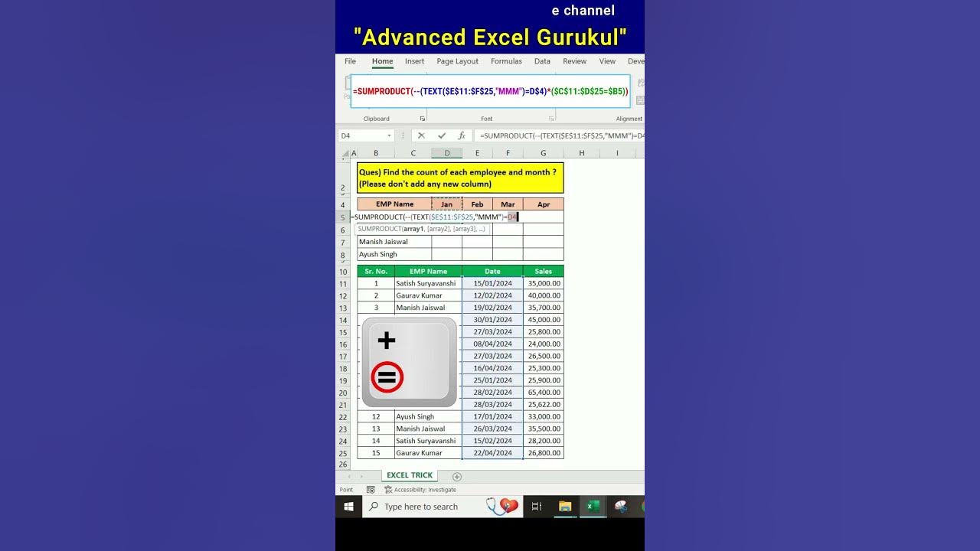
Task: Confirm the formula with the checkmark icon
Action: [442, 135]
